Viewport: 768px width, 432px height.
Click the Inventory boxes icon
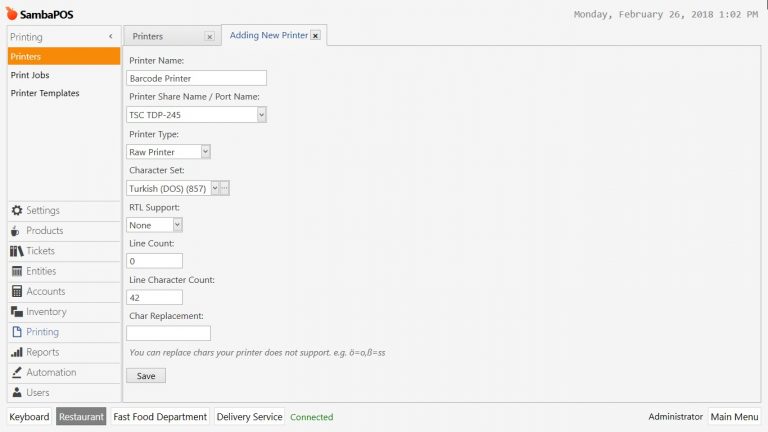click(x=17, y=312)
